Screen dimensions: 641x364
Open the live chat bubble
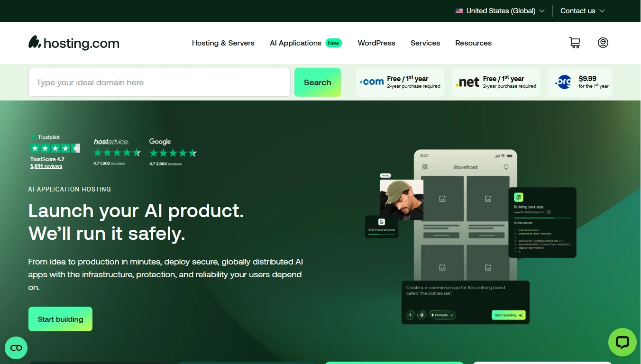click(622, 342)
